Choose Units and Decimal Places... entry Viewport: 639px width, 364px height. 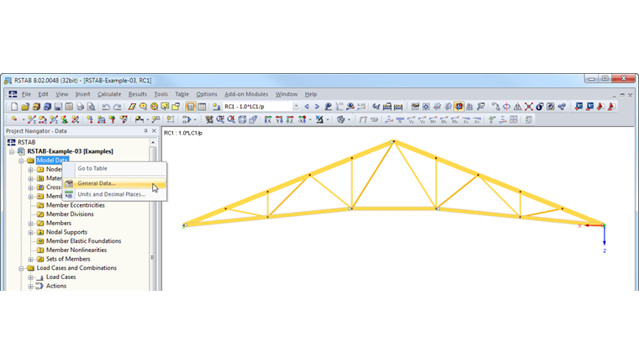pos(114,194)
